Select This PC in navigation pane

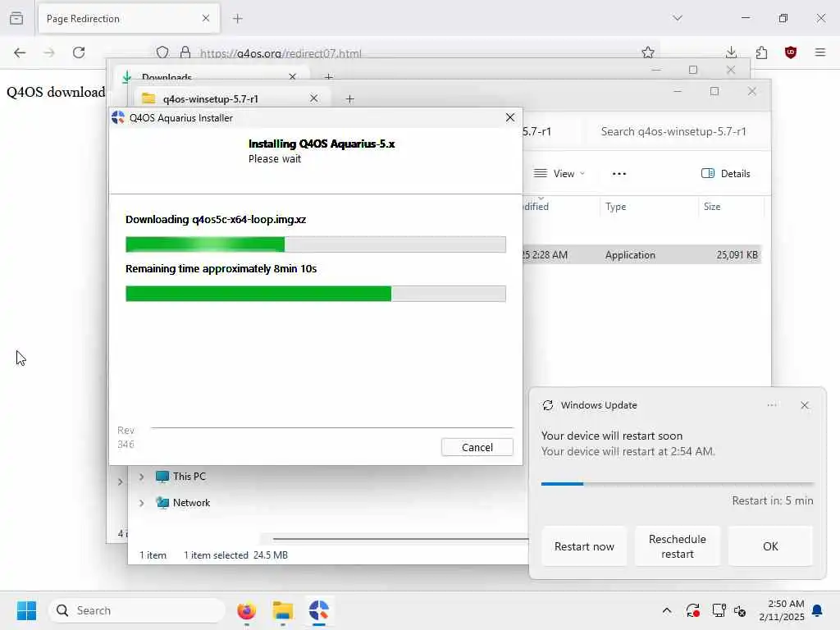point(189,477)
